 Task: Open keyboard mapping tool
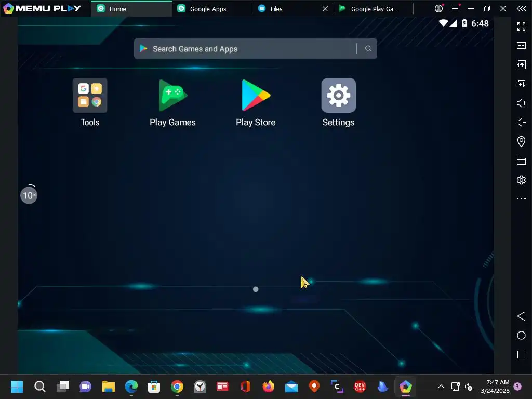[x=521, y=46]
